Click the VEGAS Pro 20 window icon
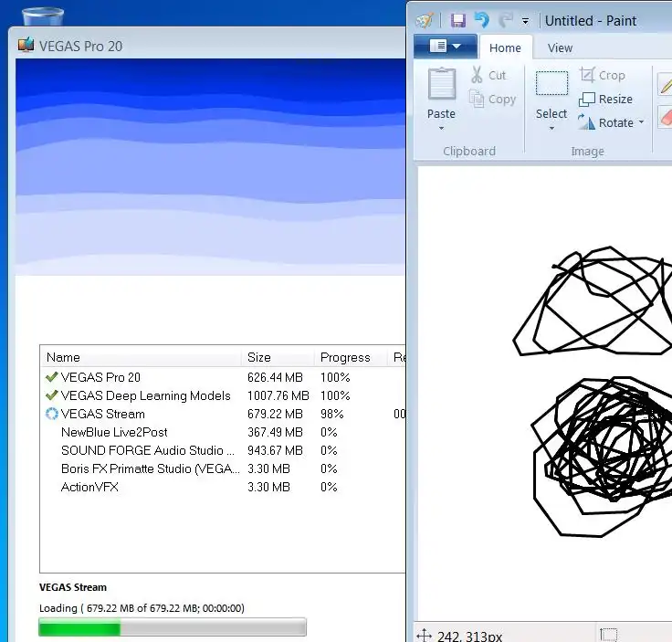 [26, 45]
